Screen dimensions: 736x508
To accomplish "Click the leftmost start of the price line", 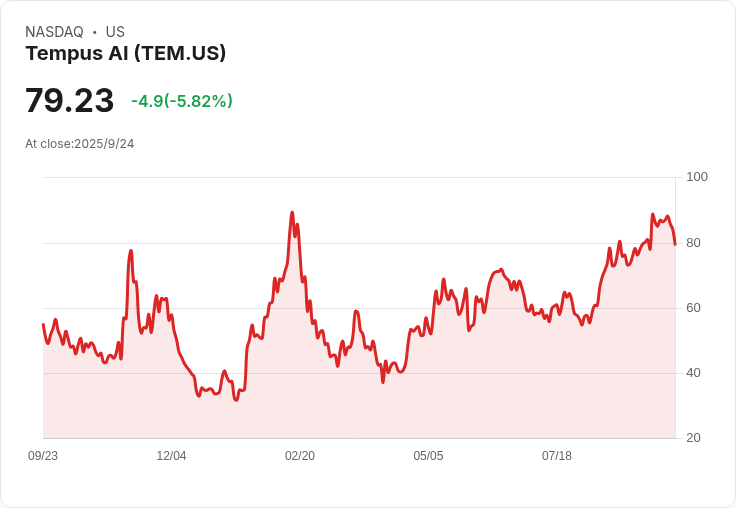I will pyautogui.click(x=43, y=324).
